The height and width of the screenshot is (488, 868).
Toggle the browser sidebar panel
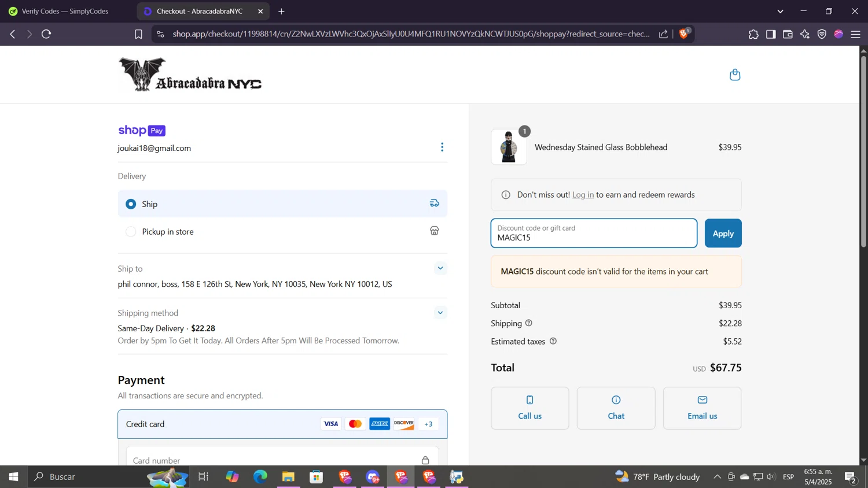point(771,34)
